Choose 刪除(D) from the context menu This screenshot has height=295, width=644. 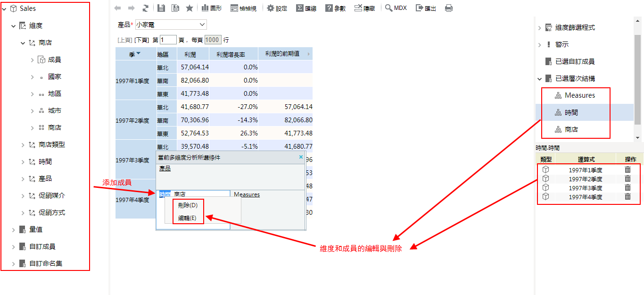pyautogui.click(x=188, y=205)
